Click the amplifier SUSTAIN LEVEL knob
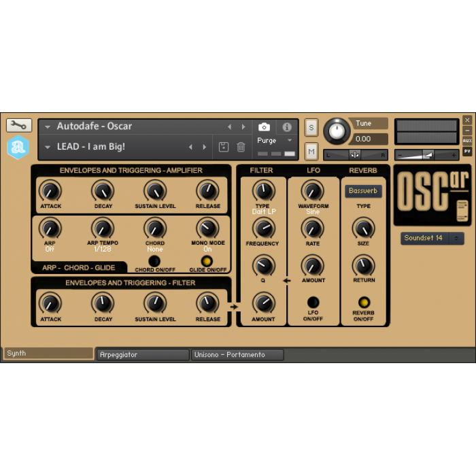Image resolution: width=476 pixels, height=476 pixels. [155, 191]
